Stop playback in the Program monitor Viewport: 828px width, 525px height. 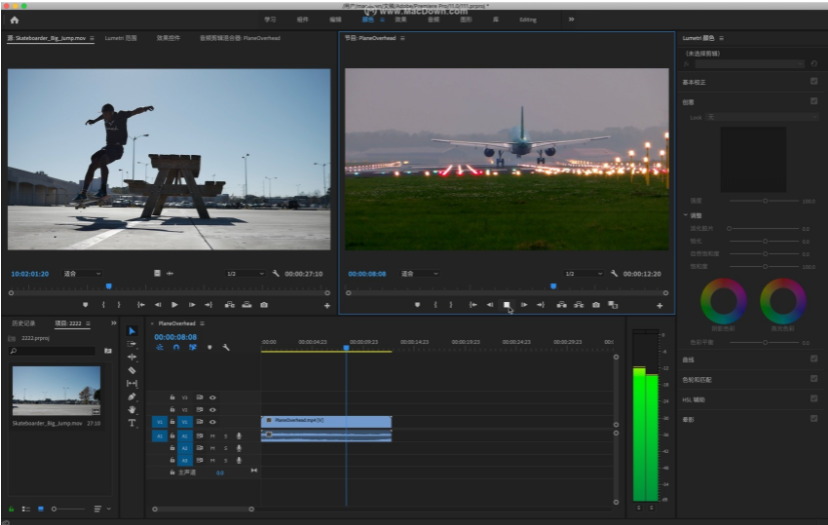[x=506, y=305]
